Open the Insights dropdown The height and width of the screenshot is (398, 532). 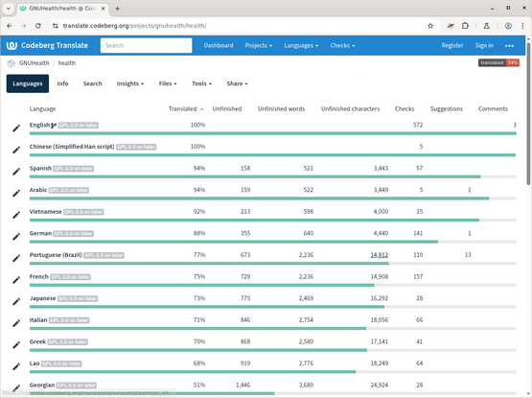(130, 83)
